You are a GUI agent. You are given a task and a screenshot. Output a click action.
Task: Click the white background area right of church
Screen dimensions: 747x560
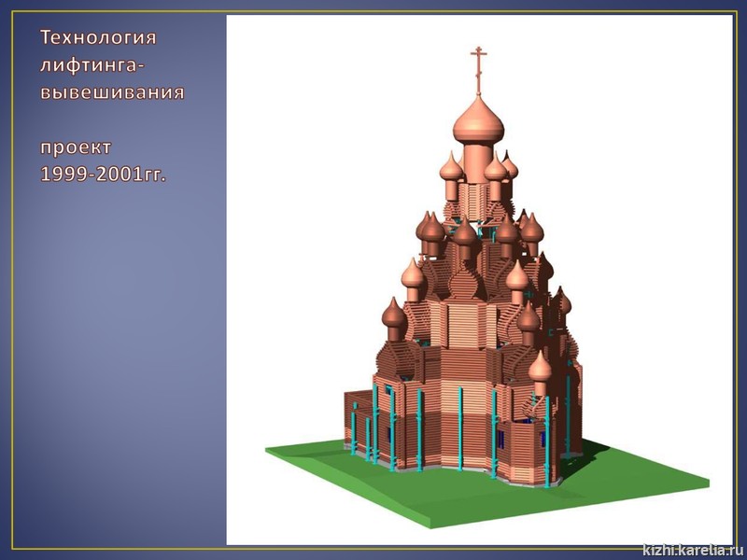coord(654,233)
